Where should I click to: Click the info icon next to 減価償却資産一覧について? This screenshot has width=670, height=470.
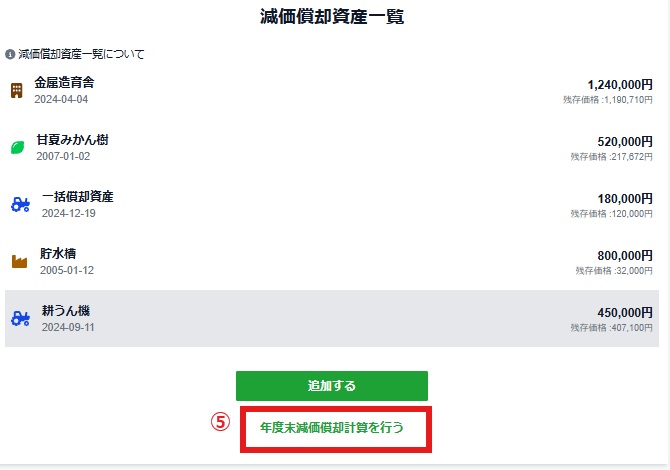(10, 53)
